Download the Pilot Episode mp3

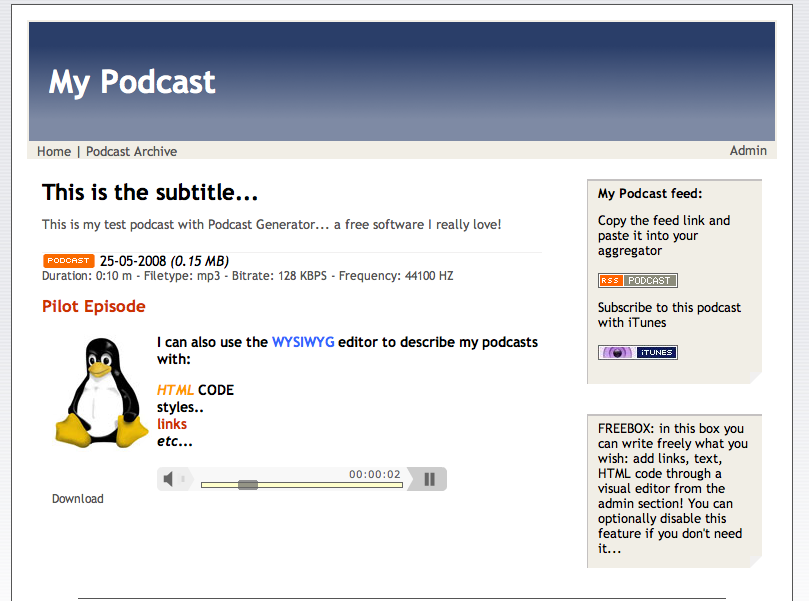click(x=77, y=498)
